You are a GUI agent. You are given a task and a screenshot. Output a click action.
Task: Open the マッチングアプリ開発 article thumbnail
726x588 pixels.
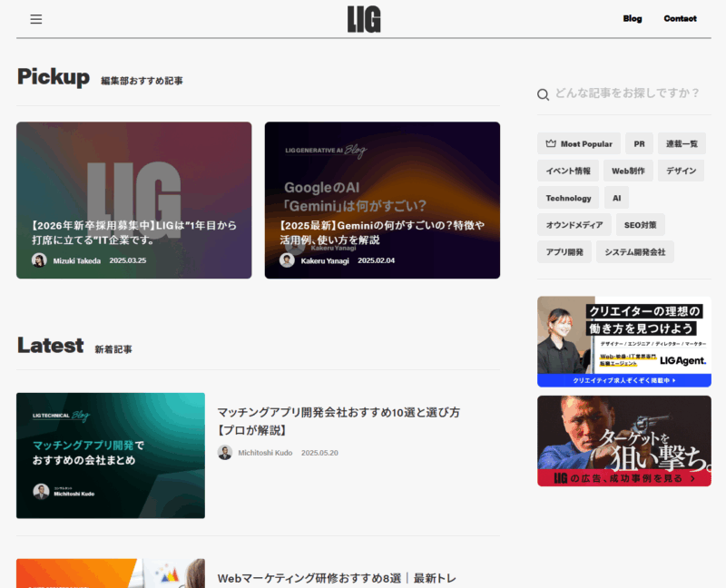coord(111,456)
